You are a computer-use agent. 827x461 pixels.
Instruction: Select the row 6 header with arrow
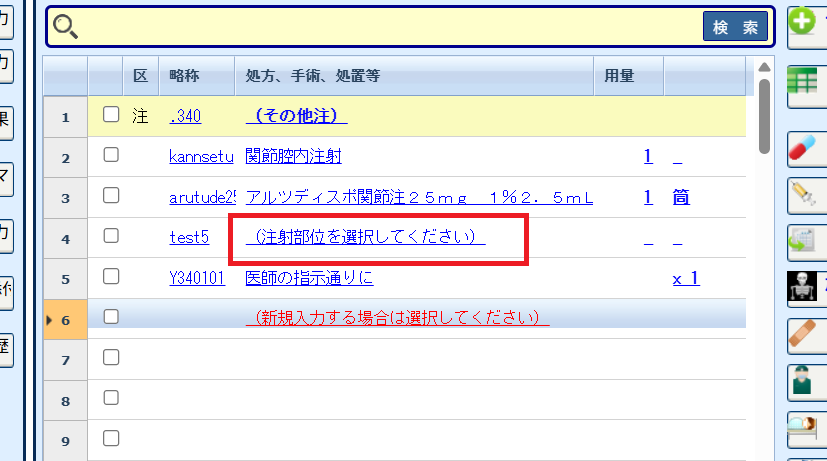click(65, 318)
